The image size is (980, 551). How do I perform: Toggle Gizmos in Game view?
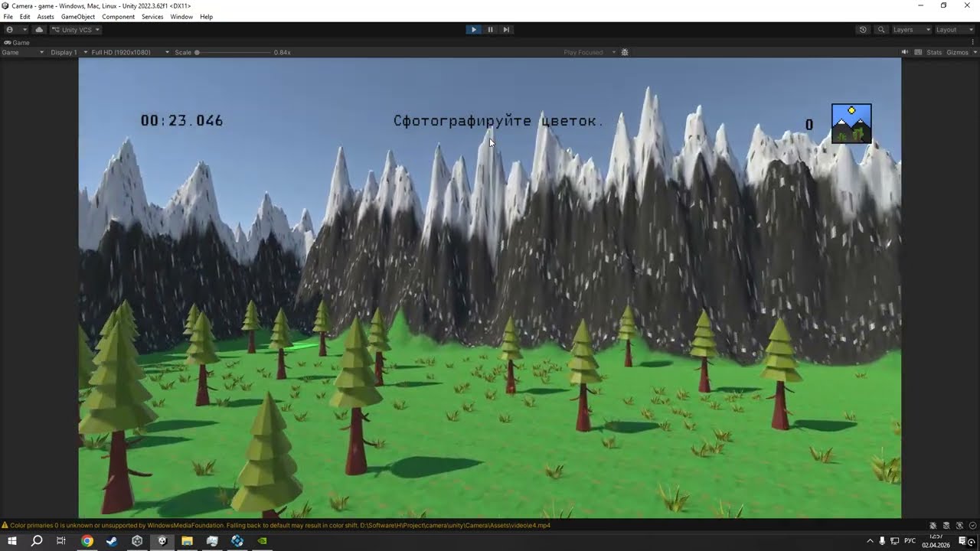pyautogui.click(x=957, y=53)
